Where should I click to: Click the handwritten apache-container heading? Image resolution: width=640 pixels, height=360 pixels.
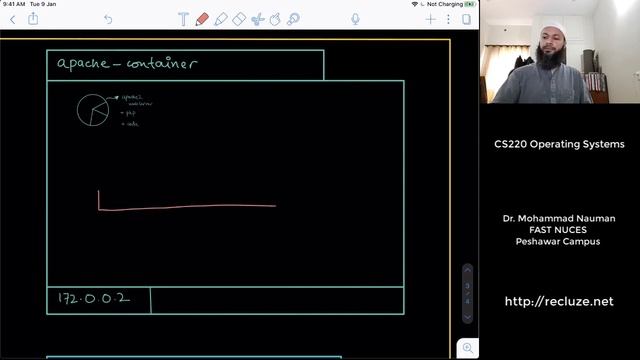tap(127, 63)
